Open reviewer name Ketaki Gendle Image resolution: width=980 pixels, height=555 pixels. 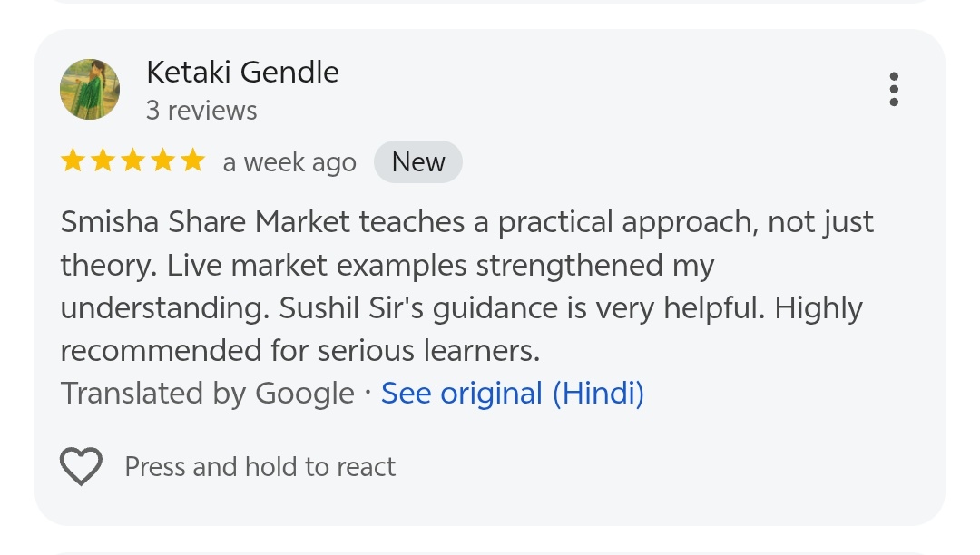point(242,72)
